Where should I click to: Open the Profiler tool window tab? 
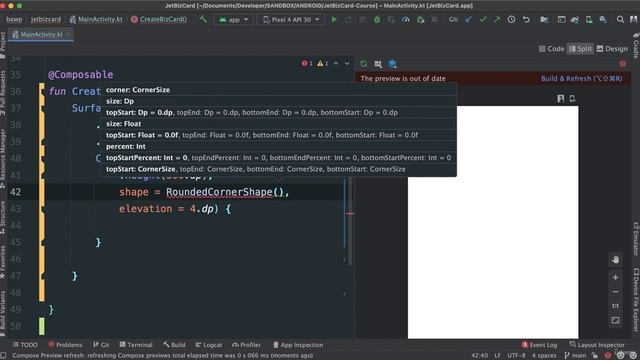coord(246,345)
